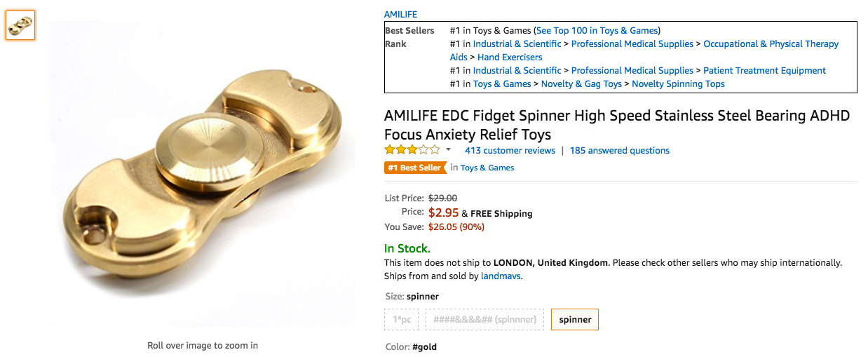Select the '1*pc' size option
This screenshot has width=868, height=357.
pos(402,320)
